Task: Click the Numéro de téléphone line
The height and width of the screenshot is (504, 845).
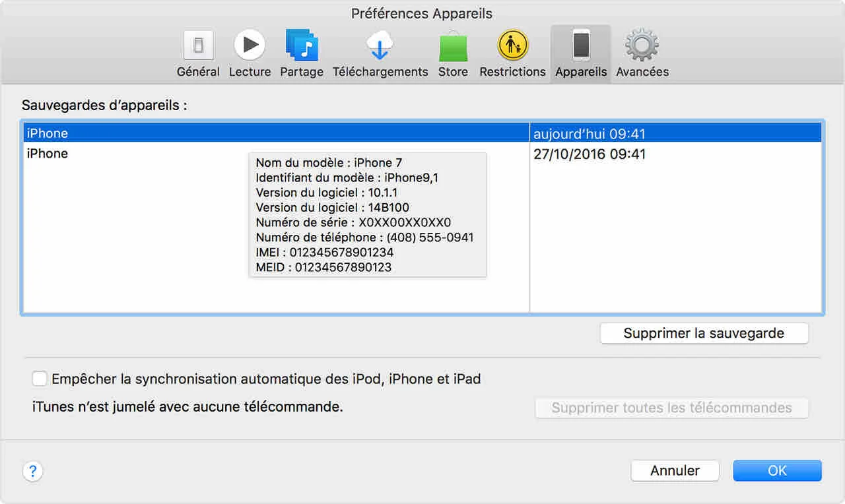Action: click(x=364, y=237)
